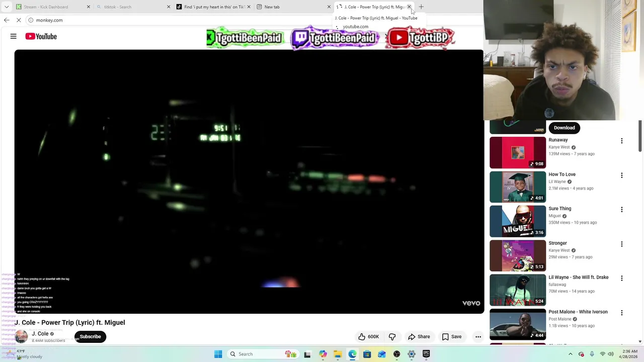Open the Runaway video title
The height and width of the screenshot is (362, 644).
(558, 140)
